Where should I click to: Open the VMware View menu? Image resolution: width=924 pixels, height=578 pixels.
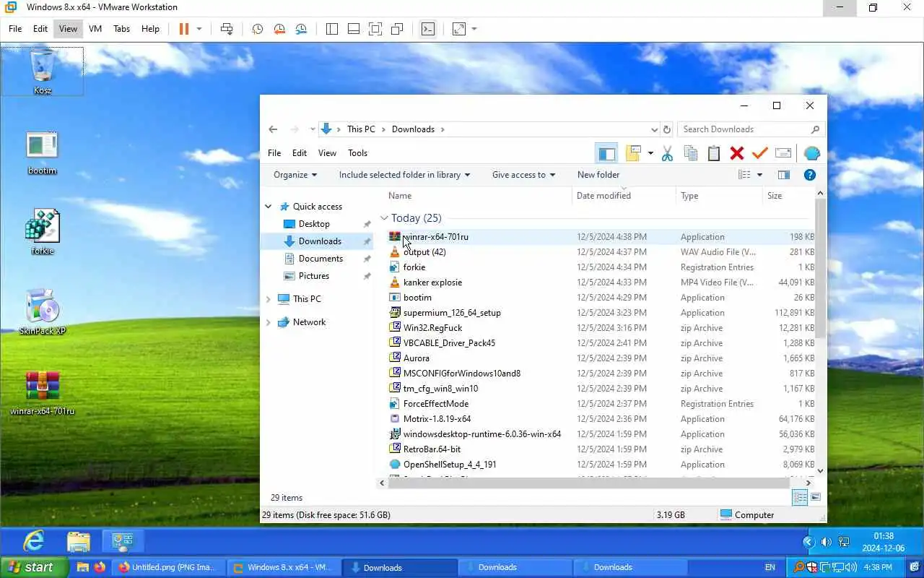click(x=68, y=29)
